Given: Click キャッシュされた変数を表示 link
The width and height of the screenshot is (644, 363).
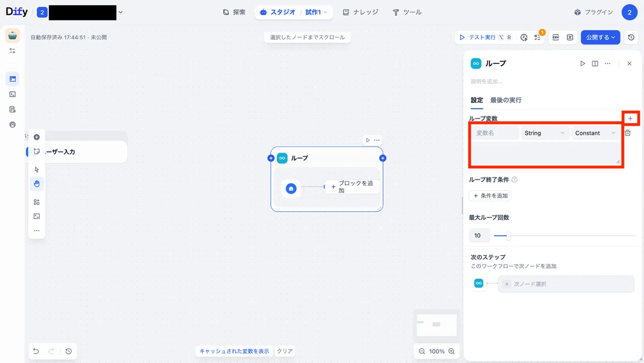Looking at the screenshot, I should 234,351.
